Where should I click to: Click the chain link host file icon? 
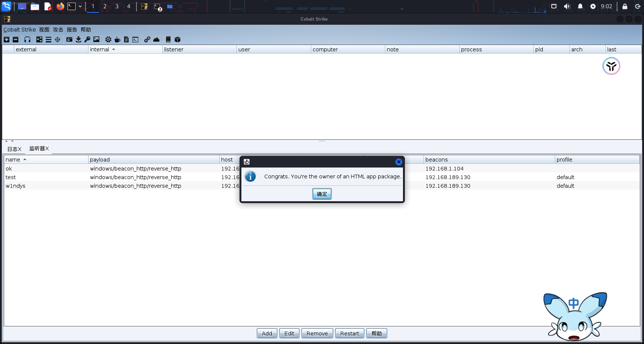point(147,39)
